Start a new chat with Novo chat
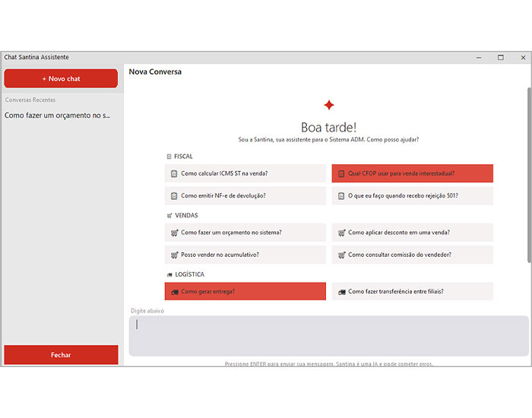 tap(61, 78)
